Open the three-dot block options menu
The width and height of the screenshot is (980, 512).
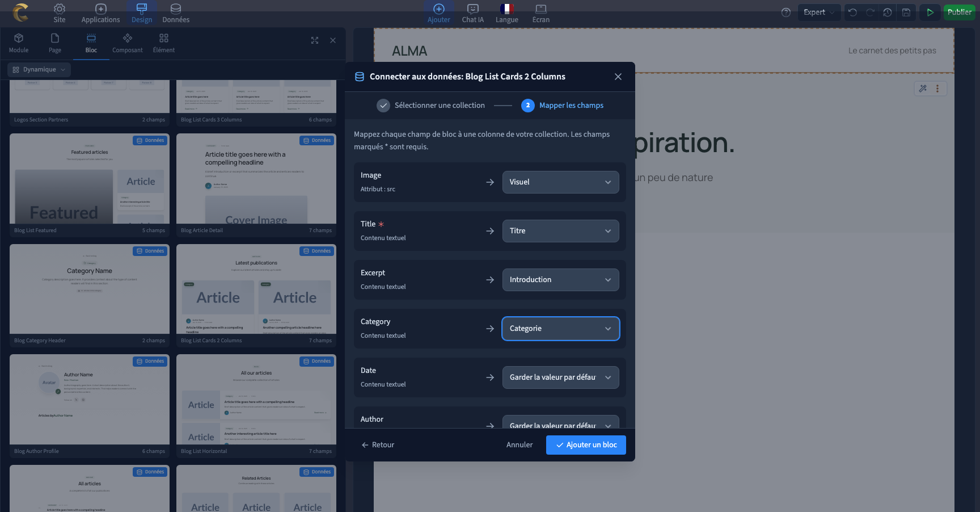click(937, 89)
